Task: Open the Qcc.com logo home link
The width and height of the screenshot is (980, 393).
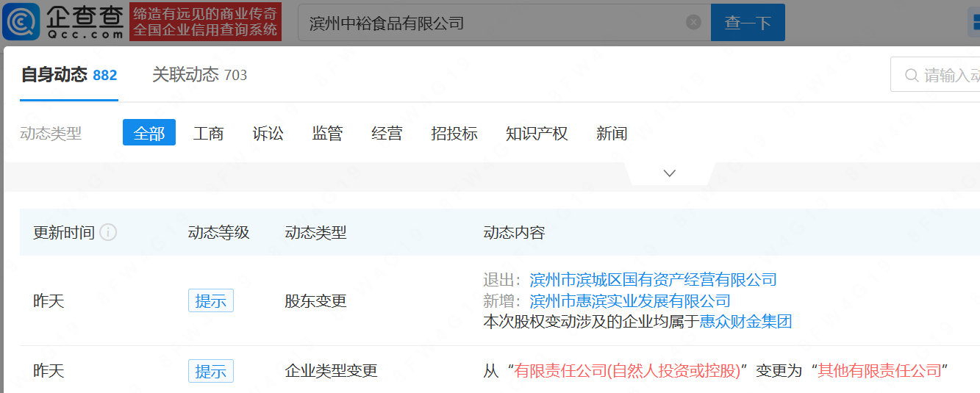Action: coord(63,21)
